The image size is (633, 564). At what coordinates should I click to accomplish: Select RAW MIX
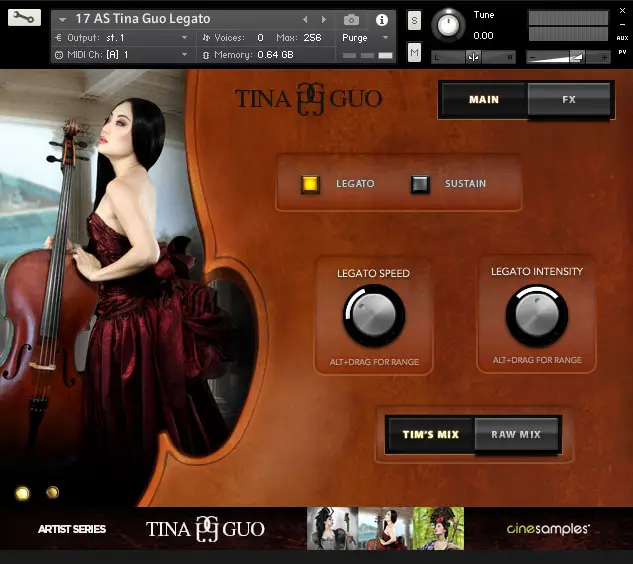(516, 434)
